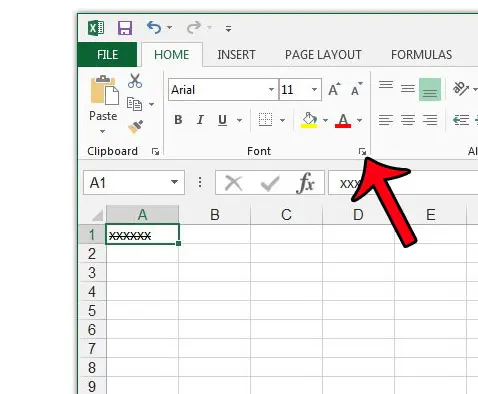
Task: Click cell A1 containing xxxxxx
Action: (x=143, y=235)
